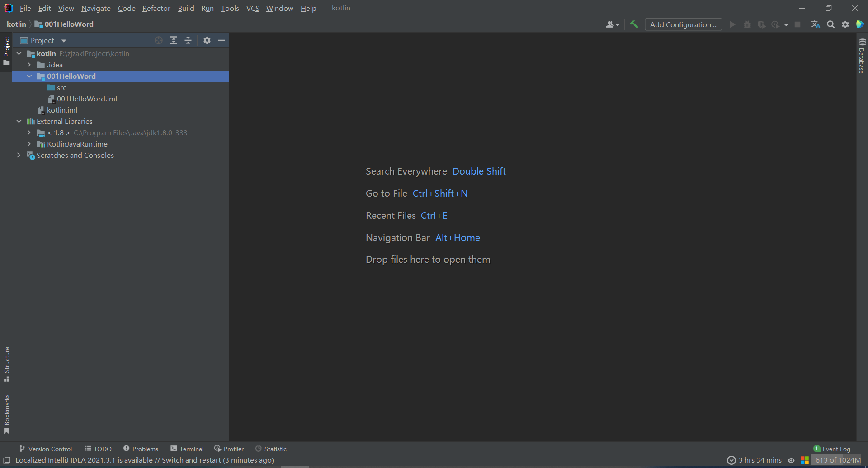Open the File menu

[25, 8]
